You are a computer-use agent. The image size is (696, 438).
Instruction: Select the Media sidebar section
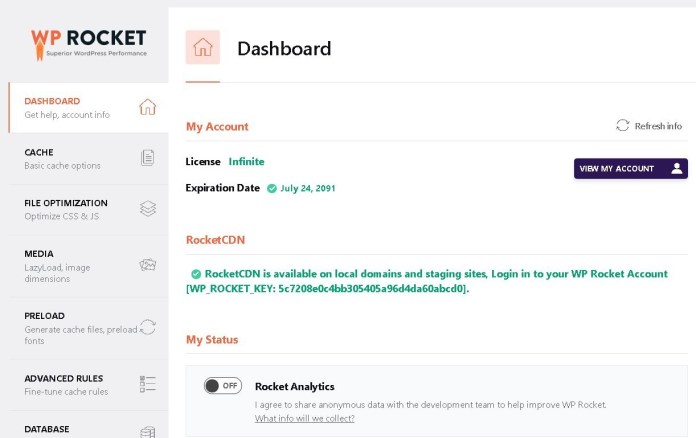click(88, 266)
